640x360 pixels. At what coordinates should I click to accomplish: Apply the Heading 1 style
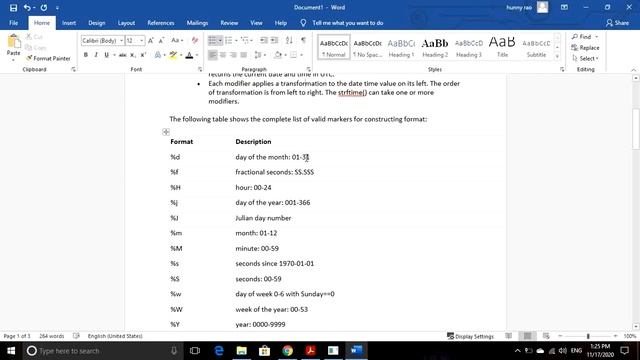[401, 48]
